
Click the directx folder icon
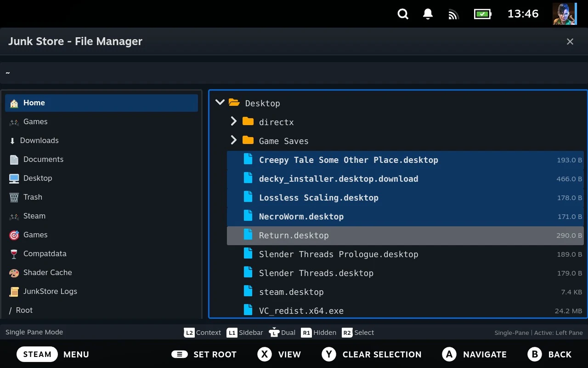click(x=248, y=121)
